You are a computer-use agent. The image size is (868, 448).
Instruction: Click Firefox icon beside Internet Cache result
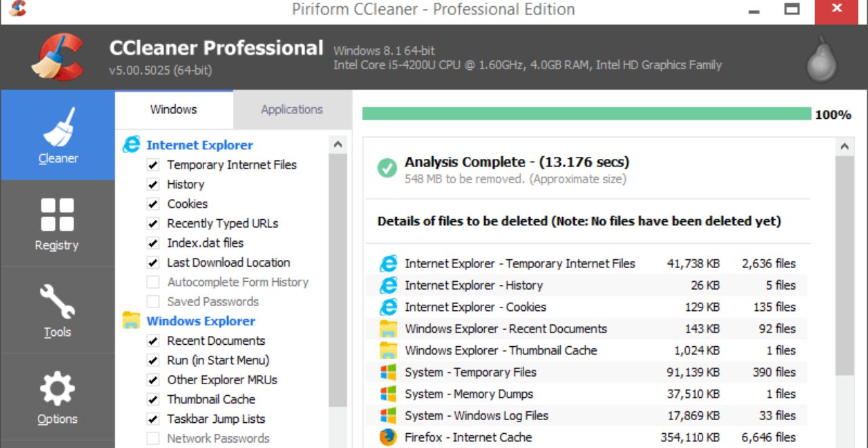[x=388, y=437]
